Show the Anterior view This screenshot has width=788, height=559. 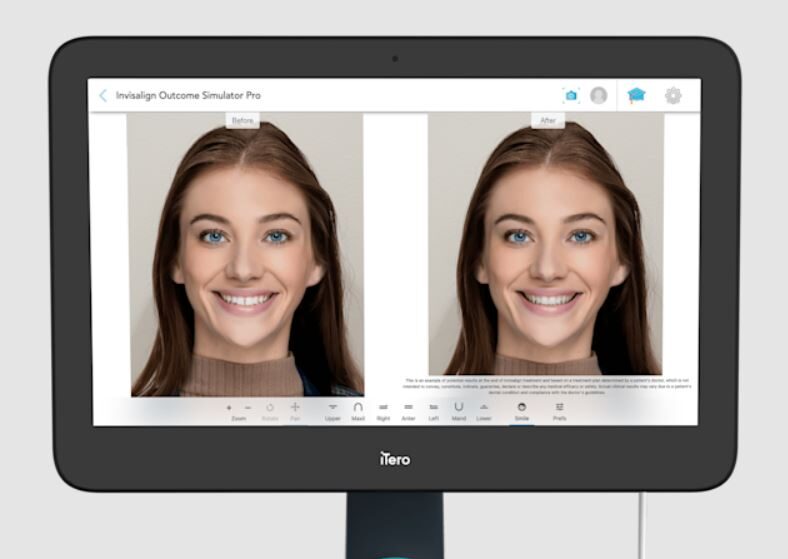(x=408, y=408)
